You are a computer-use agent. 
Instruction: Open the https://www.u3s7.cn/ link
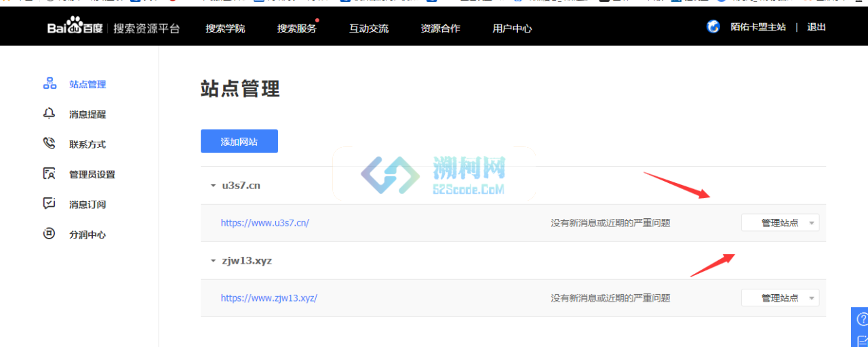pyautogui.click(x=265, y=222)
